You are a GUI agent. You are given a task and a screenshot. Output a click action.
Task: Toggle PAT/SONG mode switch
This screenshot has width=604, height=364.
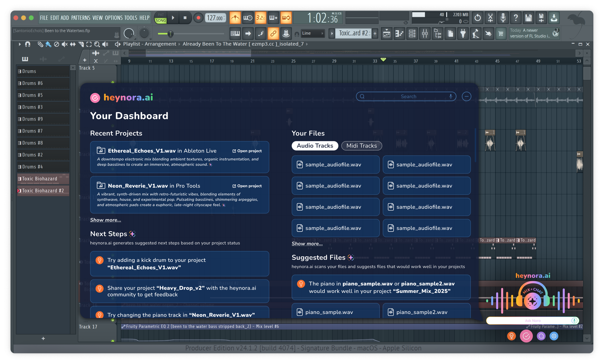[x=161, y=18]
